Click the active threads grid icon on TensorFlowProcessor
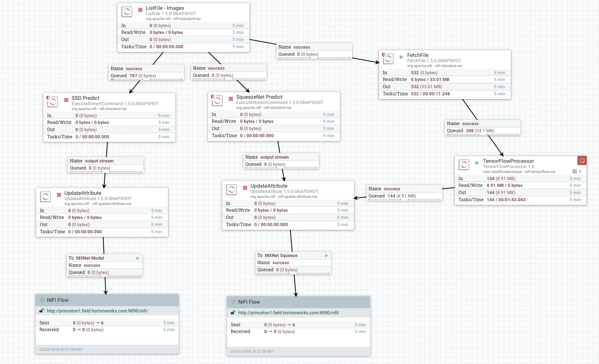Viewport: 599px width, 364px height. pyautogui.click(x=575, y=171)
